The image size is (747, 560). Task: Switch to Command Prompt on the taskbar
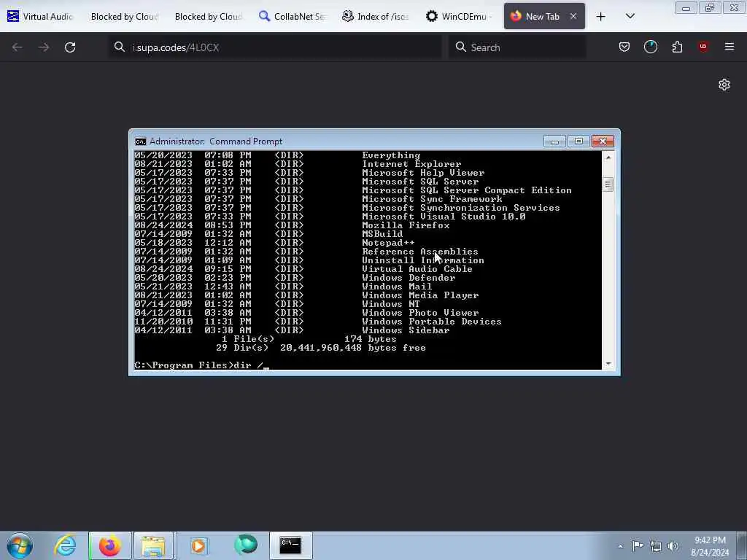(x=290, y=545)
